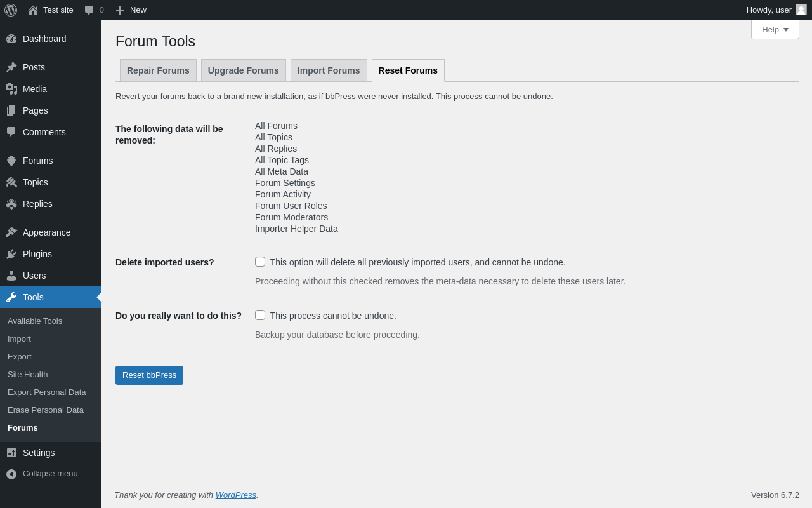Switch to the Import Forums tab
Screen dimensions: 812x508
[x=329, y=70]
